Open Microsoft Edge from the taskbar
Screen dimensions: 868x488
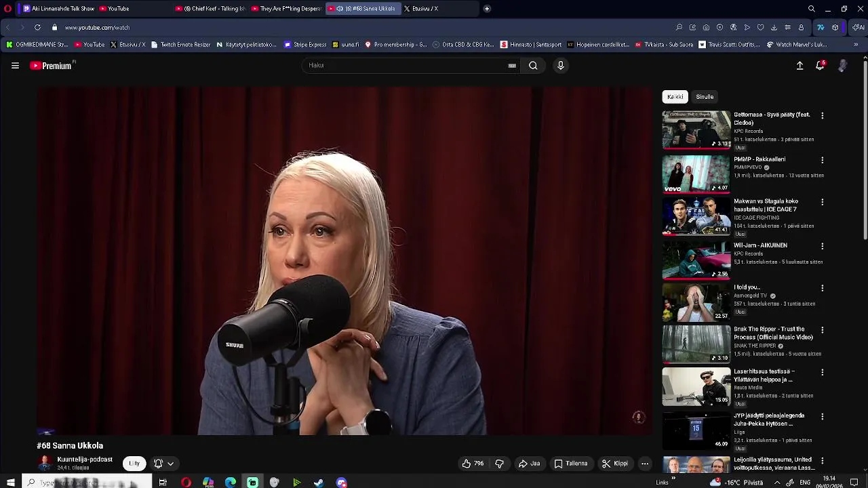[231, 483]
